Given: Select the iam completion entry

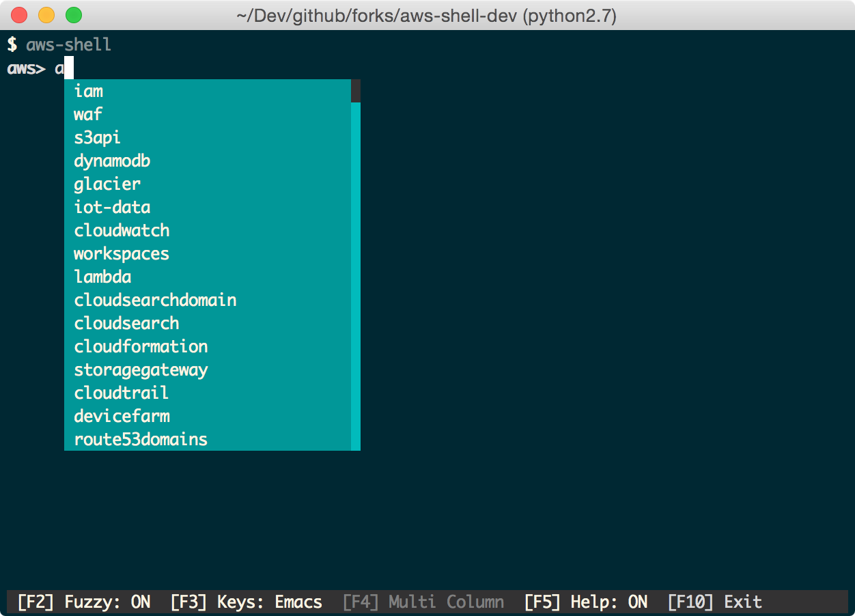Looking at the screenshot, I should (x=208, y=91).
